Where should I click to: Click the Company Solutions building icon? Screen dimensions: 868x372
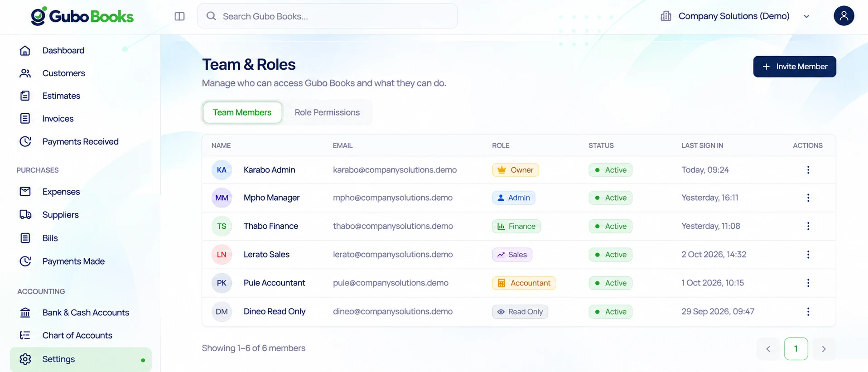665,16
